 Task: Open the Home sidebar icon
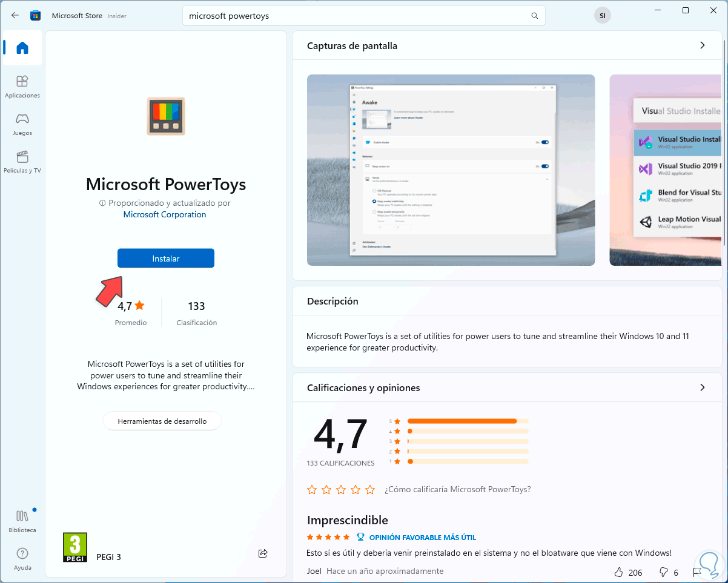[x=22, y=48]
